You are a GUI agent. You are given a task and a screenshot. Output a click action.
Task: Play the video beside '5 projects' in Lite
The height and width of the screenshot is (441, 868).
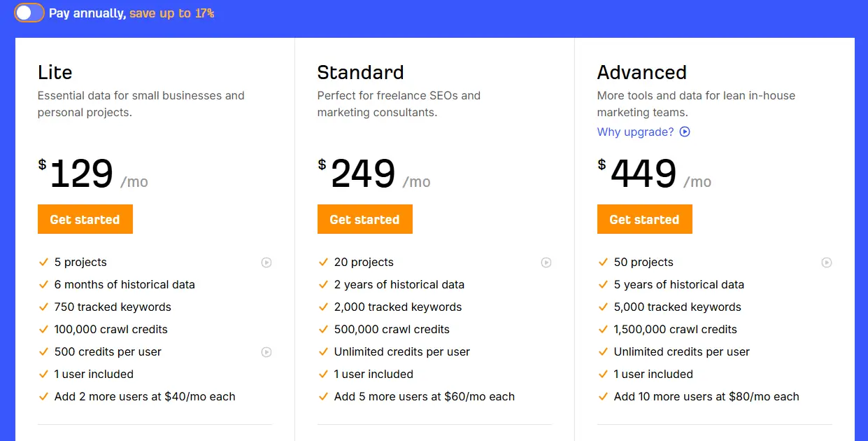(x=266, y=262)
